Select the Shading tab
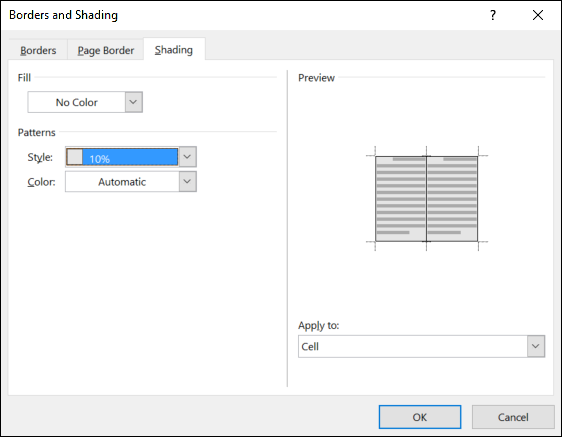562x437 pixels. pos(174,49)
